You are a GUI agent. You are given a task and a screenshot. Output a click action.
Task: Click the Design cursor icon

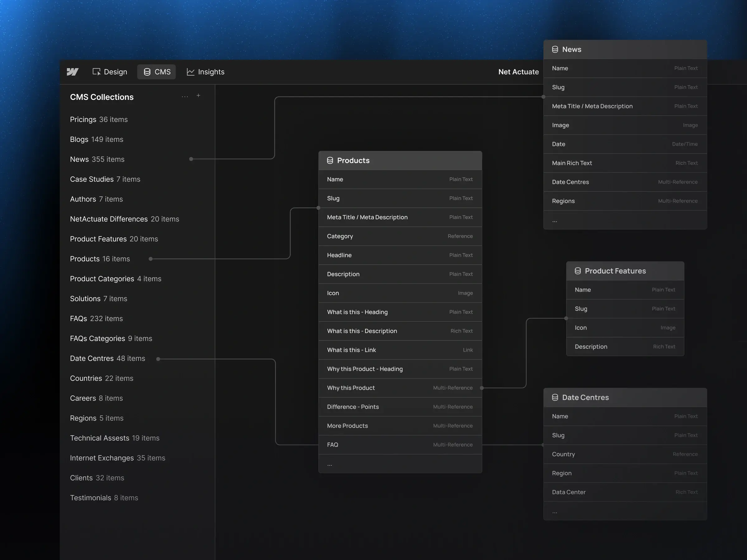point(96,72)
